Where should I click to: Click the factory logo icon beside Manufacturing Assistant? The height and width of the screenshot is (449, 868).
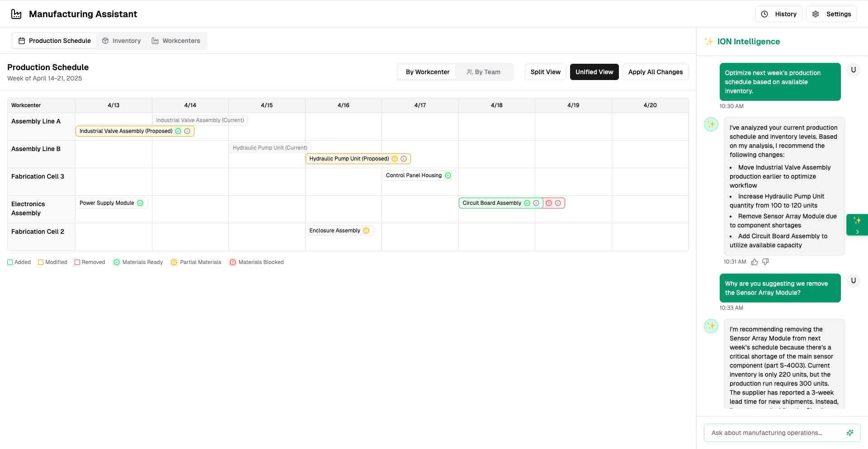16,14
